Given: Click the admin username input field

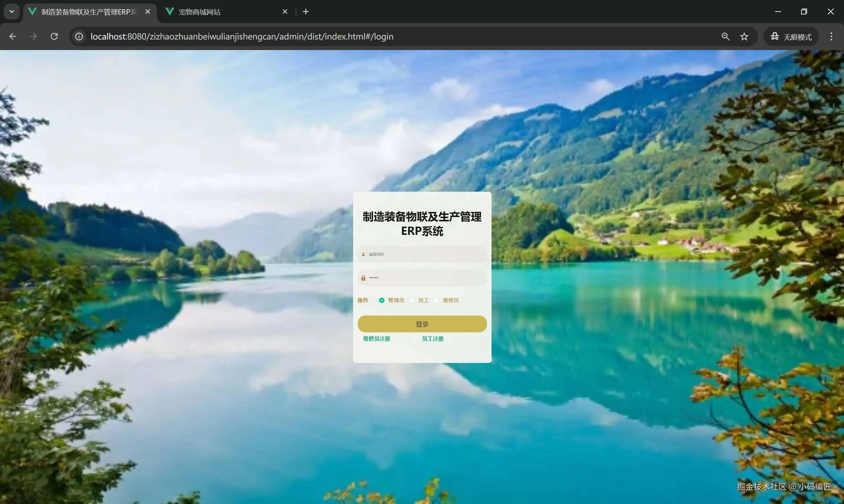Looking at the screenshot, I should tap(425, 254).
